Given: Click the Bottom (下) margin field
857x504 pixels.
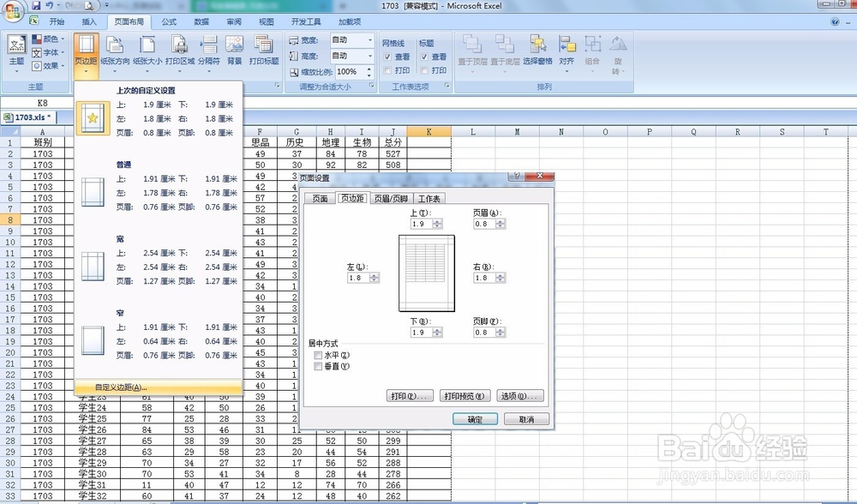Looking at the screenshot, I should pyautogui.click(x=422, y=333).
